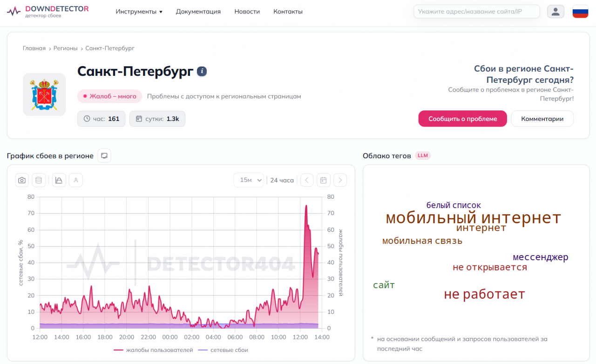Go to previous chart period arrow
596x364 pixels.
click(307, 180)
